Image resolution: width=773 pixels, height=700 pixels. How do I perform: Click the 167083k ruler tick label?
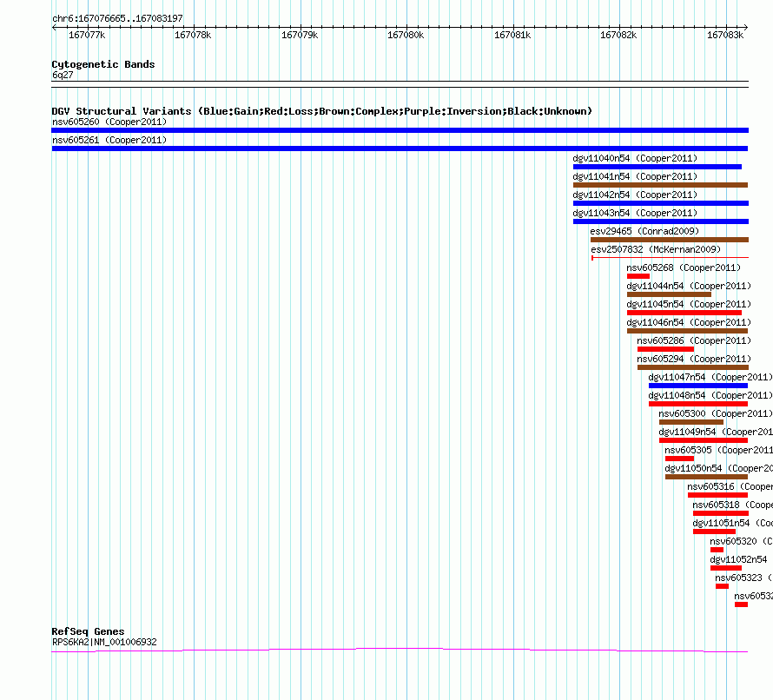point(725,35)
